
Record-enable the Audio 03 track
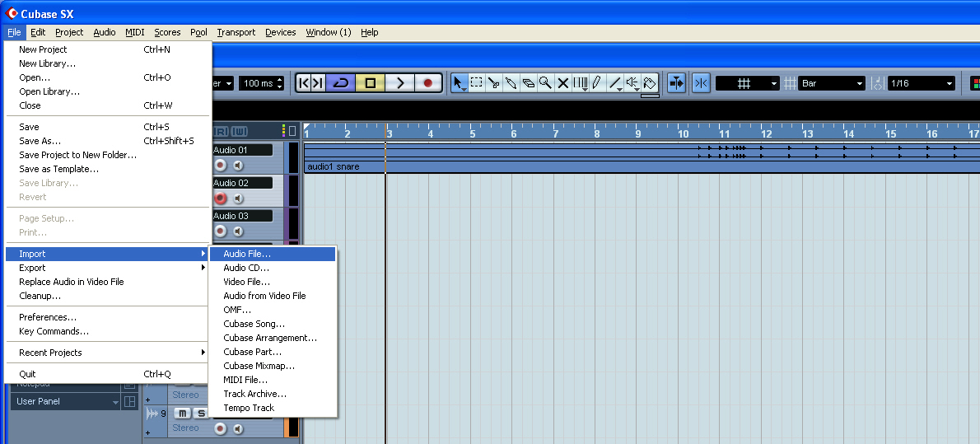[220, 231]
